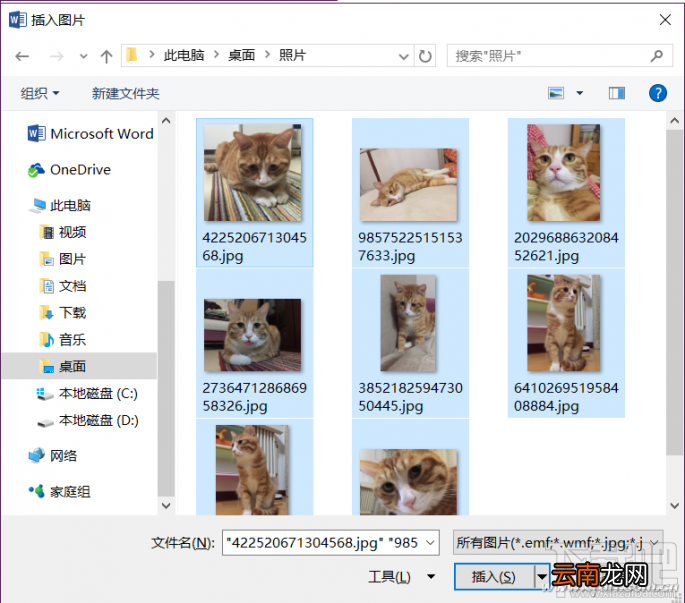
Task: Click the 插入(S) button
Action: tap(494, 576)
